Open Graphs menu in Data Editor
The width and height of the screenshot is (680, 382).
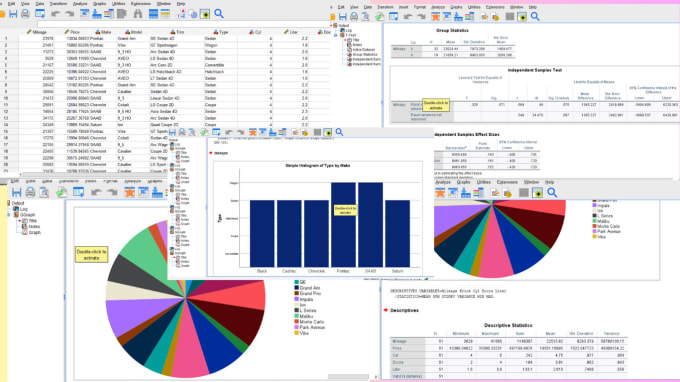point(100,3)
